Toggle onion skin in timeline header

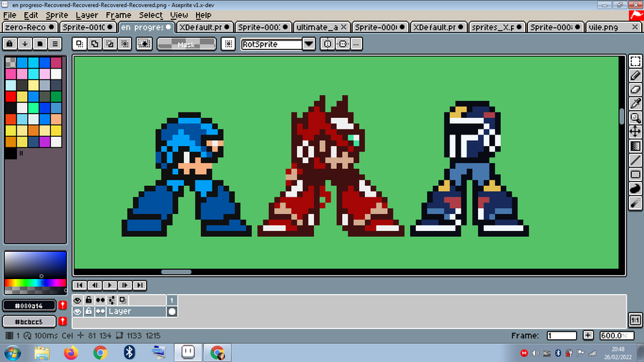coord(123,300)
